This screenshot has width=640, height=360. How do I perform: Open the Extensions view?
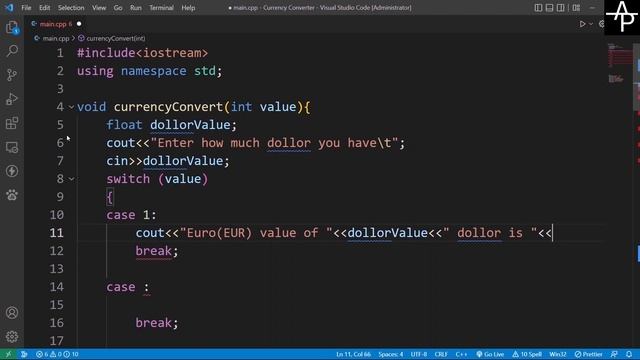pos(12,123)
